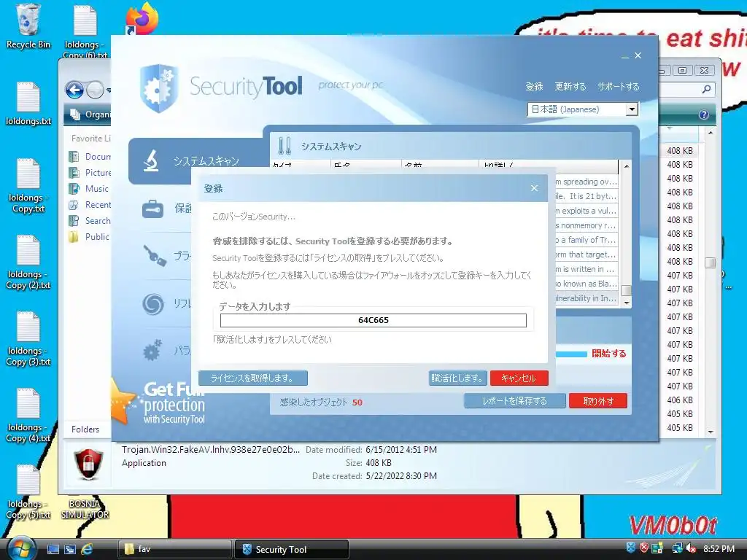Click 感染したオブジェクト 50 status text
This screenshot has width=747, height=560.
click(321, 402)
